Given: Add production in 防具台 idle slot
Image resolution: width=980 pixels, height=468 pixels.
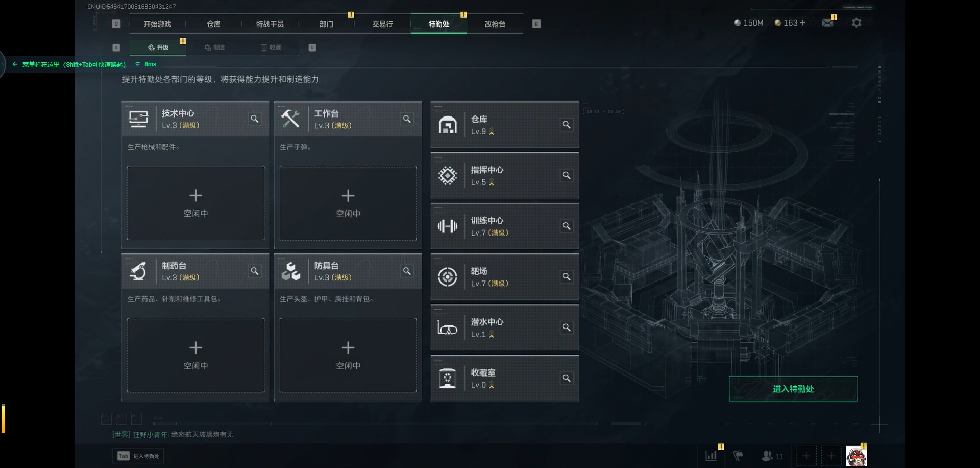Looking at the screenshot, I should click(x=348, y=356).
